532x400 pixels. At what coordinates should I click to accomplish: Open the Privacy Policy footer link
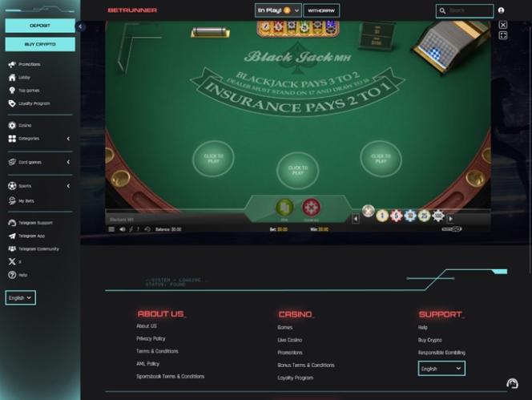point(151,338)
